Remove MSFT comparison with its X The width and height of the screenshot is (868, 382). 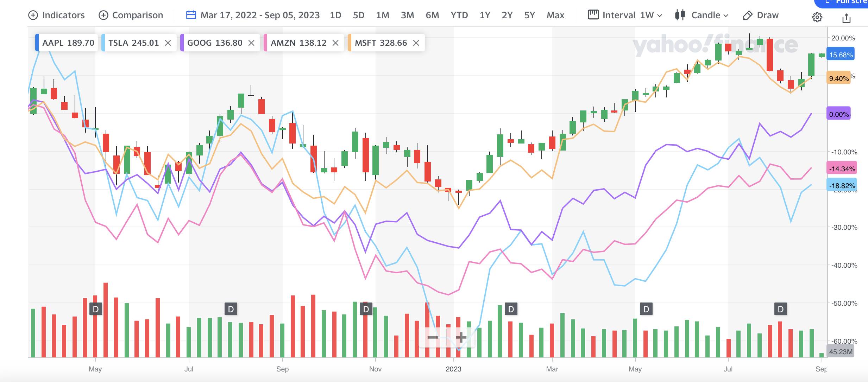pyautogui.click(x=416, y=43)
